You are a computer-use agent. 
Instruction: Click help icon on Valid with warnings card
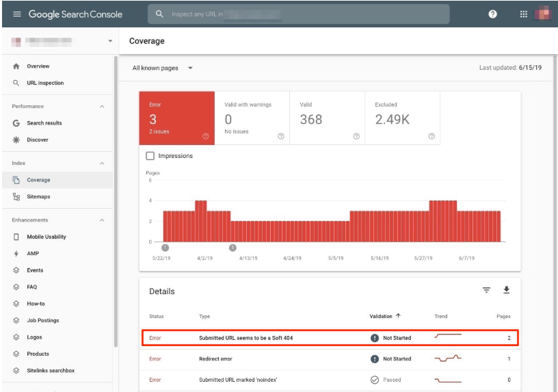click(x=281, y=136)
